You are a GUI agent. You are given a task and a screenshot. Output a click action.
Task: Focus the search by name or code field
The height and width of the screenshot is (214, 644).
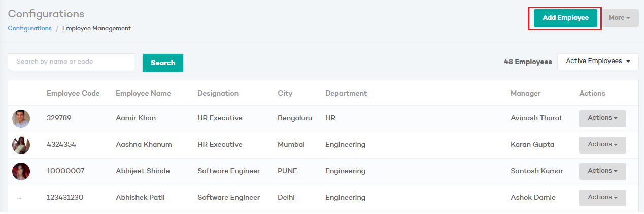(x=71, y=62)
